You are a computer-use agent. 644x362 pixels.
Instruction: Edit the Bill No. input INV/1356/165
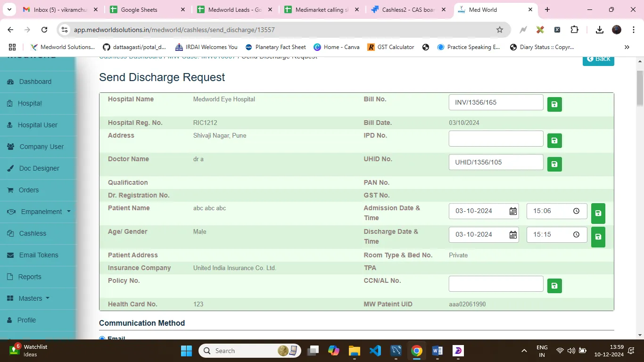tap(496, 102)
